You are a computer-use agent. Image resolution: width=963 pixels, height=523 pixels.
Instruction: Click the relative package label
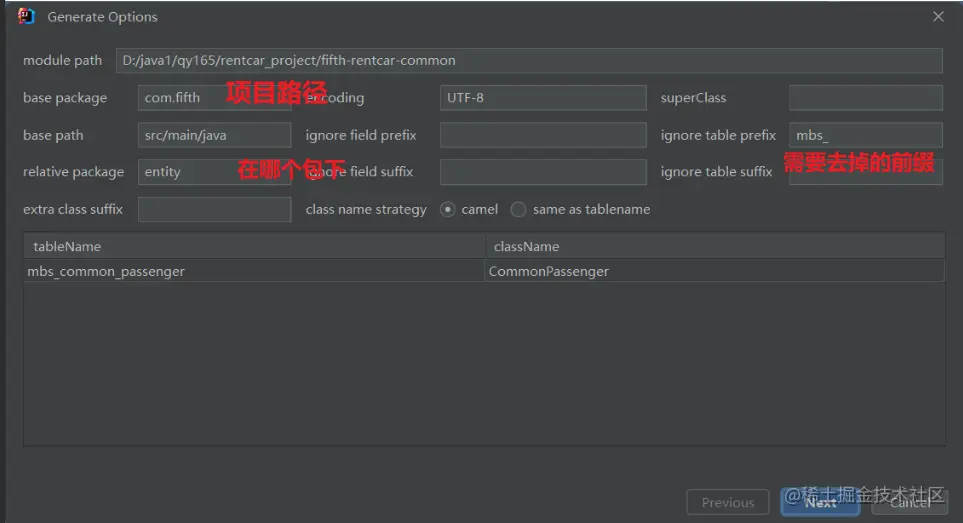74,172
